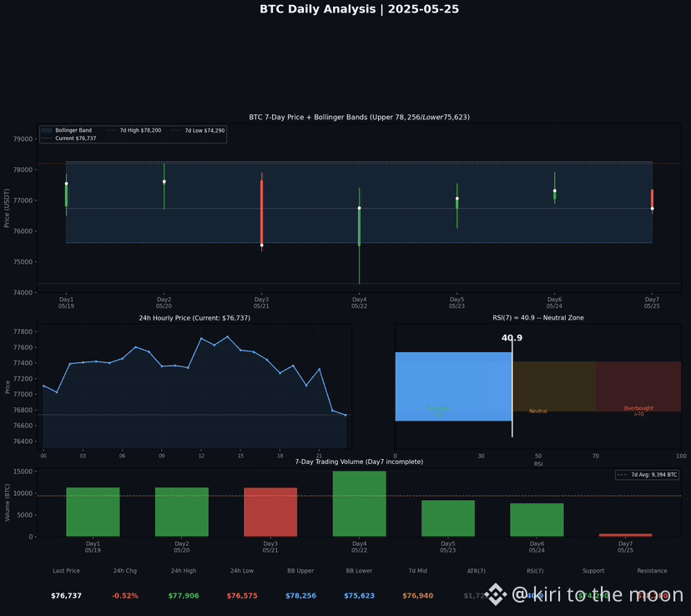The width and height of the screenshot is (691, 616).
Task: Click the tallest Day4 volume bar
Action: pos(359,503)
